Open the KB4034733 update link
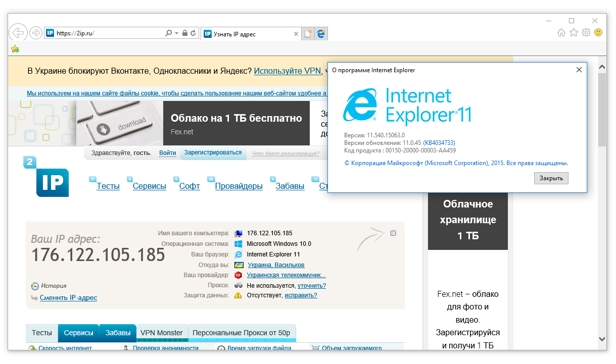The width and height of the screenshot is (616, 364). (439, 143)
